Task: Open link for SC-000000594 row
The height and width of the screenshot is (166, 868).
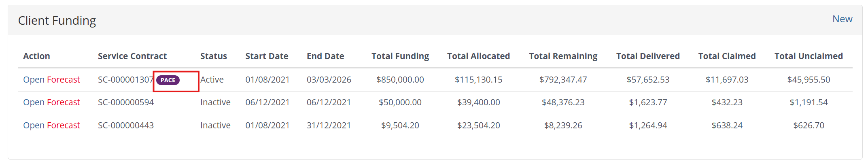Action: click(34, 102)
